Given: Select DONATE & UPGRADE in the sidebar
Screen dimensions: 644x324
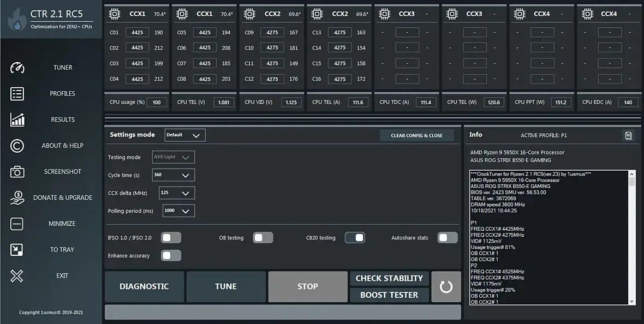Looking at the screenshot, I should (62, 197).
